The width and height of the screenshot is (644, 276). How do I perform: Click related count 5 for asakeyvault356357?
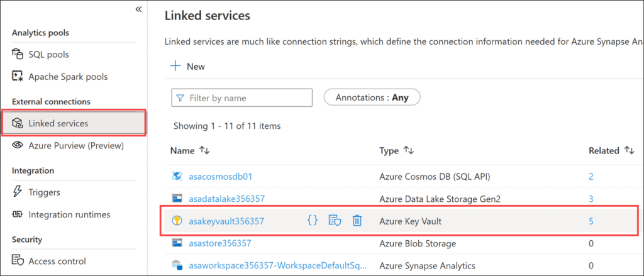tap(591, 221)
